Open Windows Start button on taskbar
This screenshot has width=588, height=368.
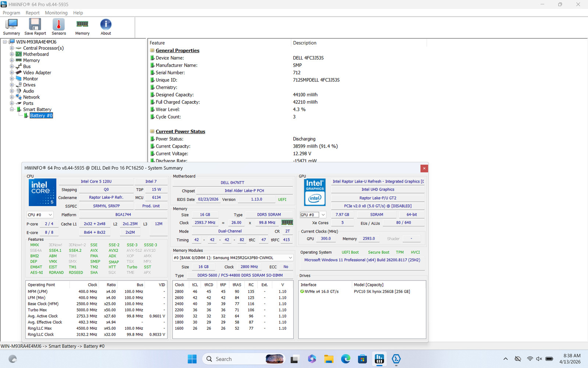(x=192, y=359)
